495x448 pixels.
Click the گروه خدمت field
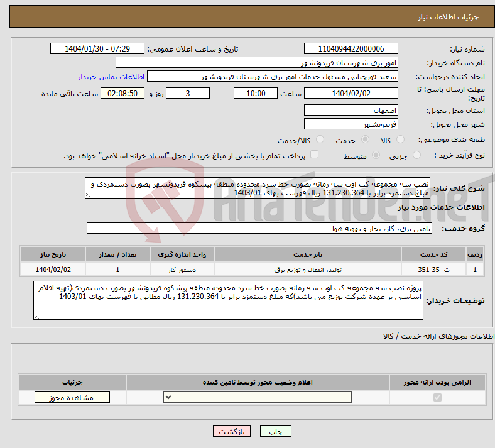coord(259,228)
